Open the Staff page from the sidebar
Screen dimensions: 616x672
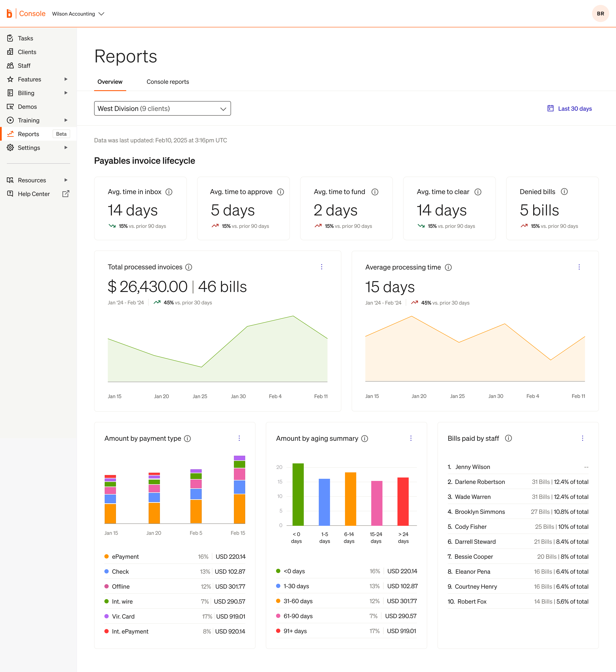(x=24, y=65)
